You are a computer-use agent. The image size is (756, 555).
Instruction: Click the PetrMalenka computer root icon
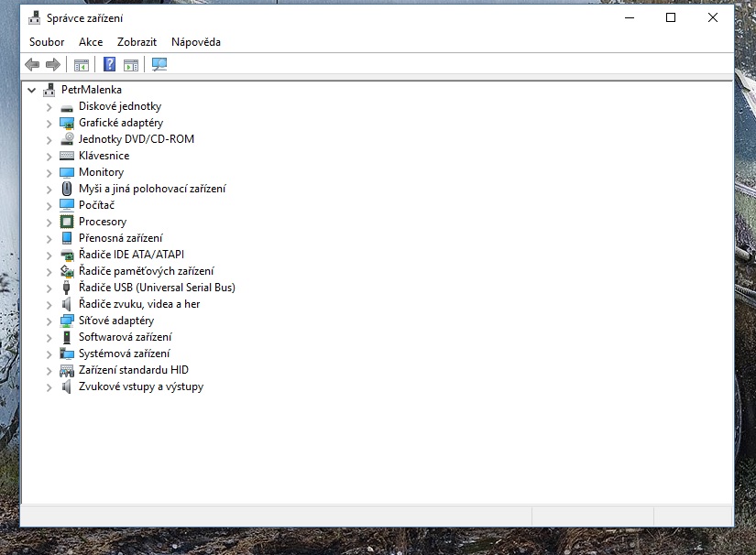point(49,90)
